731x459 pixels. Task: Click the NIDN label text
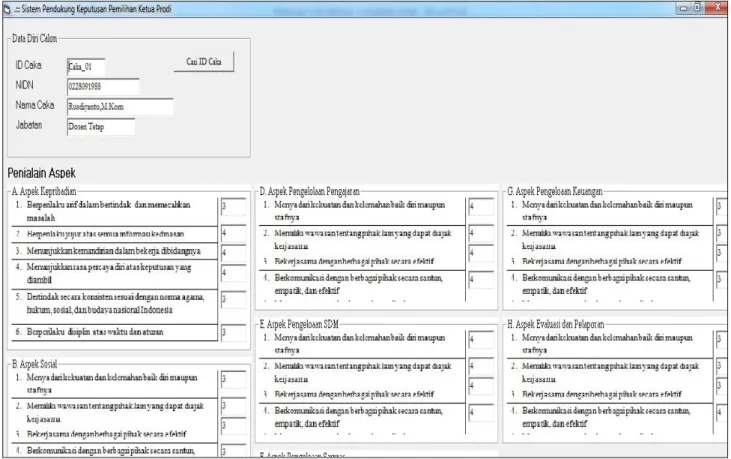click(25, 85)
